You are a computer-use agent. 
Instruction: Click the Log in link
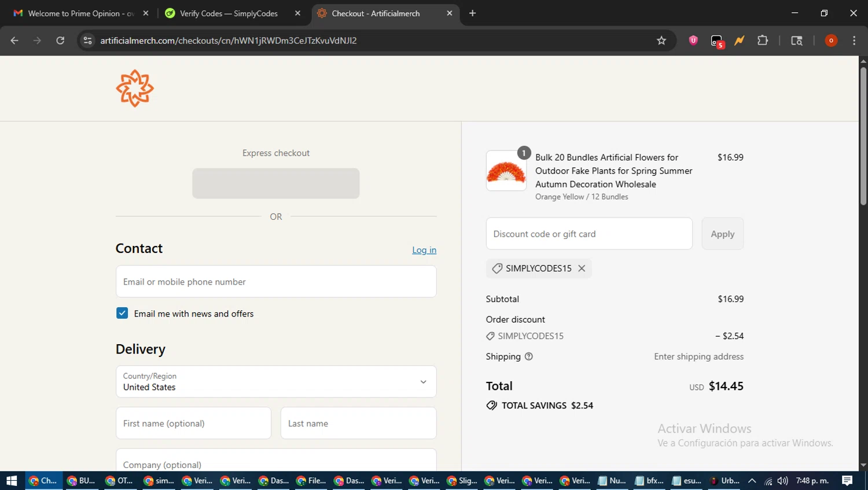pos(424,250)
